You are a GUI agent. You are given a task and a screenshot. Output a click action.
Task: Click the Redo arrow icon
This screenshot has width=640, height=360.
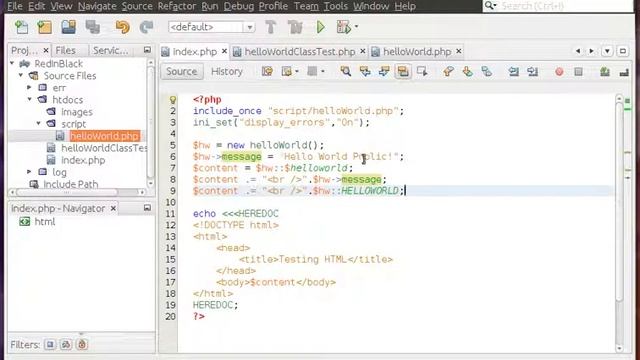[146, 27]
